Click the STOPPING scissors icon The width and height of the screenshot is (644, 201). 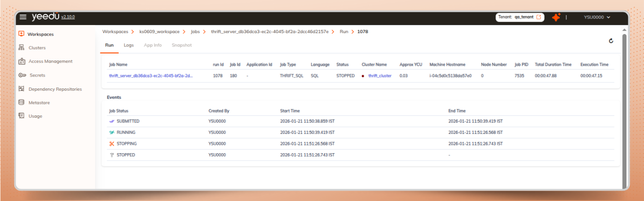(x=112, y=144)
